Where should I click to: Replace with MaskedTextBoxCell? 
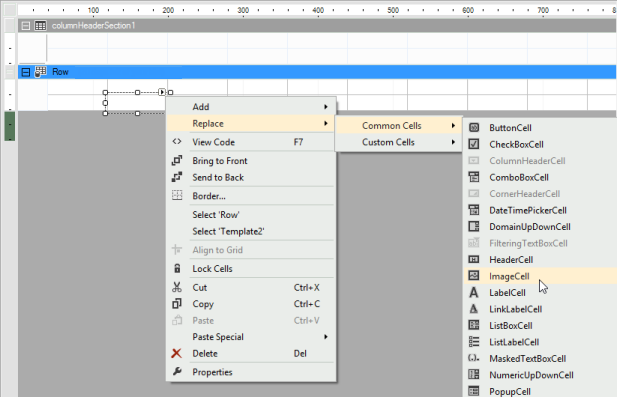(540, 358)
